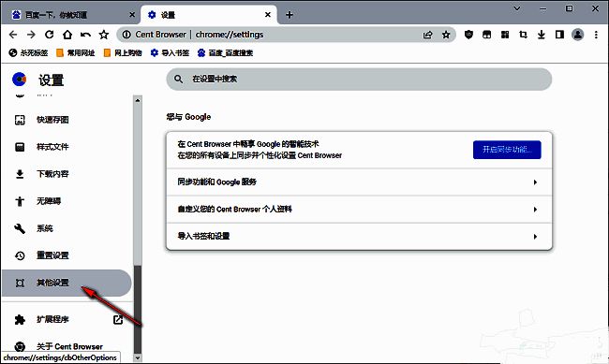Select 其他设置 in settings sidebar
The image size is (609, 364).
click(x=67, y=283)
